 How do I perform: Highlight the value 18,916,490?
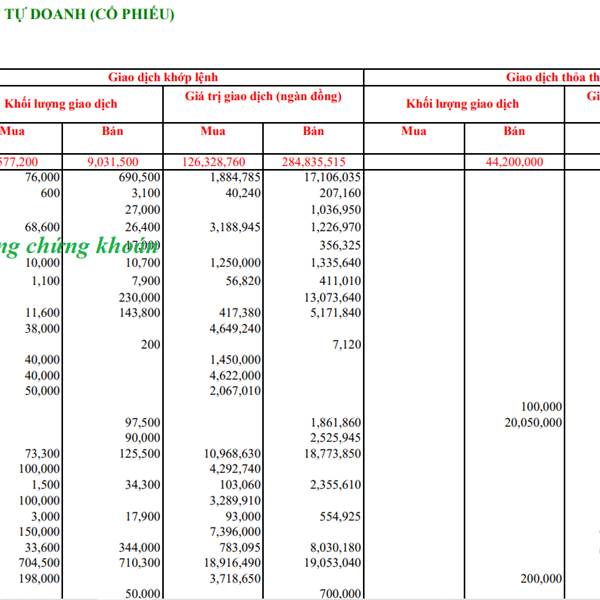click(x=232, y=563)
